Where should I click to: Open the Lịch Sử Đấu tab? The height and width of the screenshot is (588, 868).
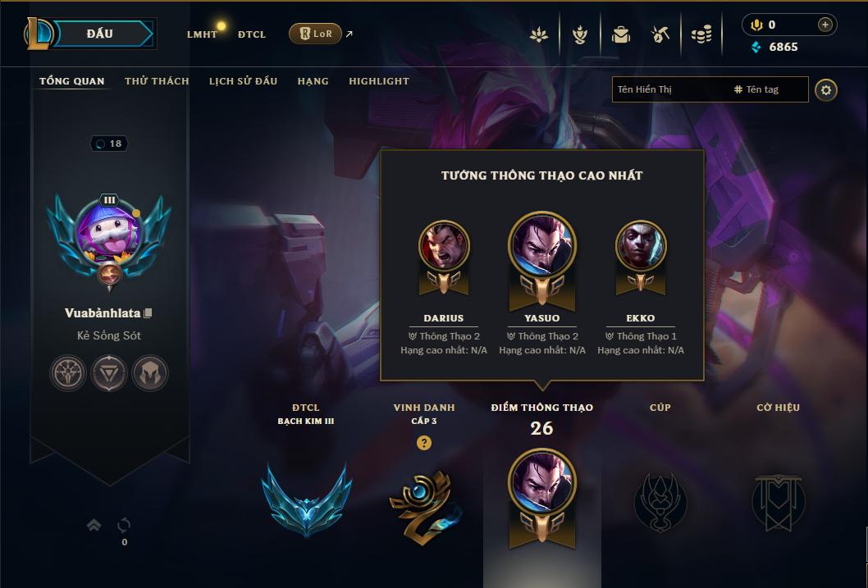click(x=243, y=81)
